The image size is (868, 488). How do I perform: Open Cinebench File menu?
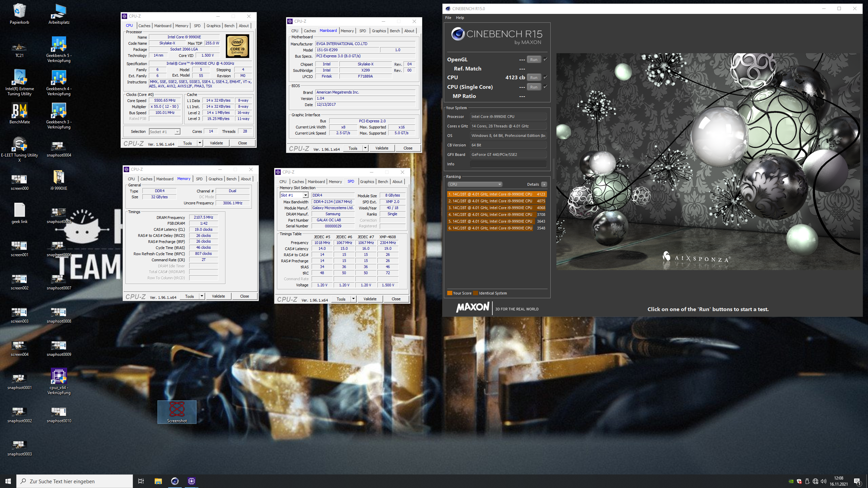[448, 18]
